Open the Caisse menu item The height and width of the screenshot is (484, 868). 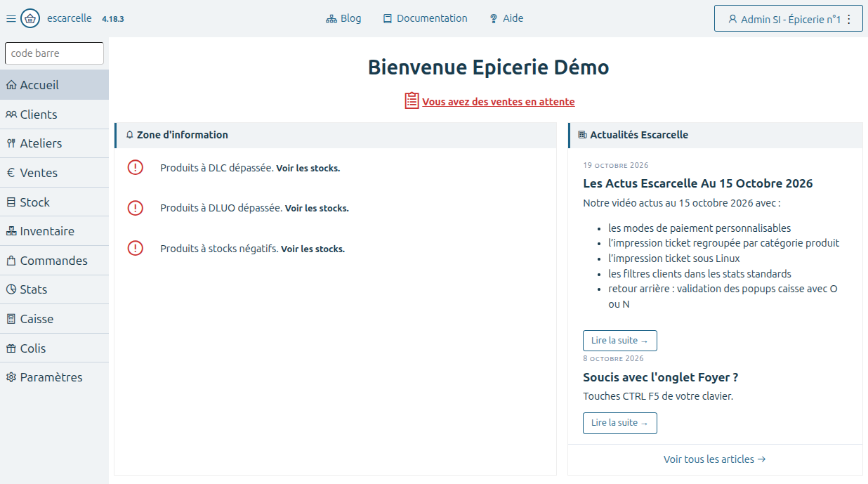pos(54,319)
